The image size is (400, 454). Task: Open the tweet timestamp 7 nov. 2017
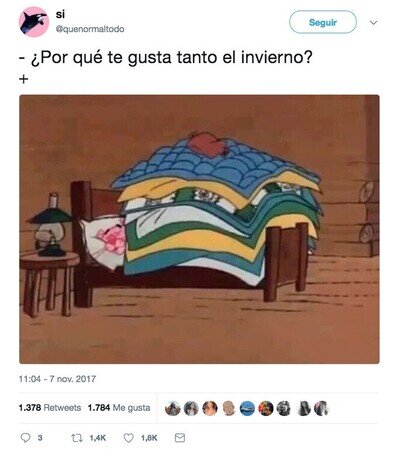[57, 379]
